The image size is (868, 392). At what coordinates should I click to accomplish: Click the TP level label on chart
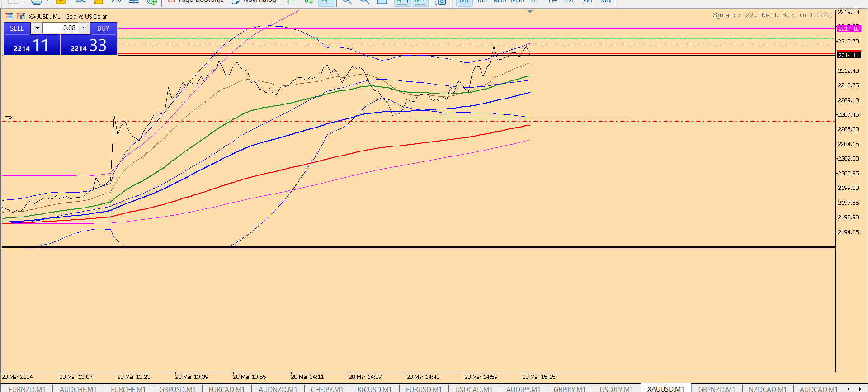9,118
